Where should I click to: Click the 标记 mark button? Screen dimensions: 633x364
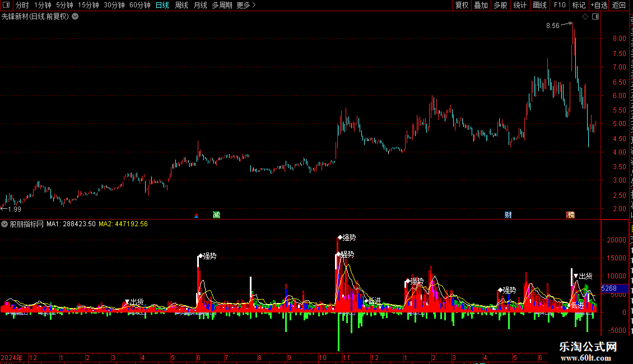(579, 5)
